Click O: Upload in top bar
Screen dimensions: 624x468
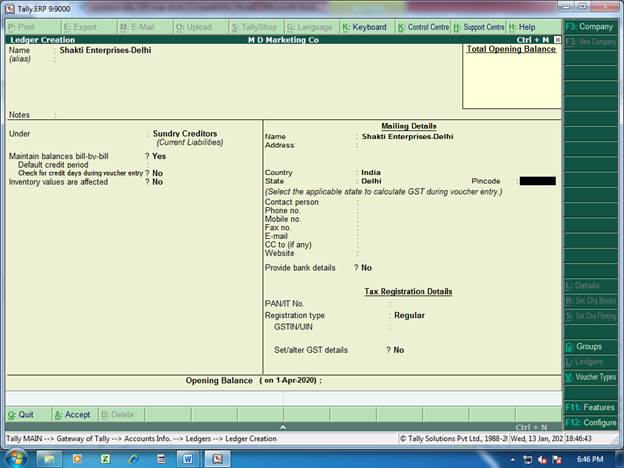(202, 27)
